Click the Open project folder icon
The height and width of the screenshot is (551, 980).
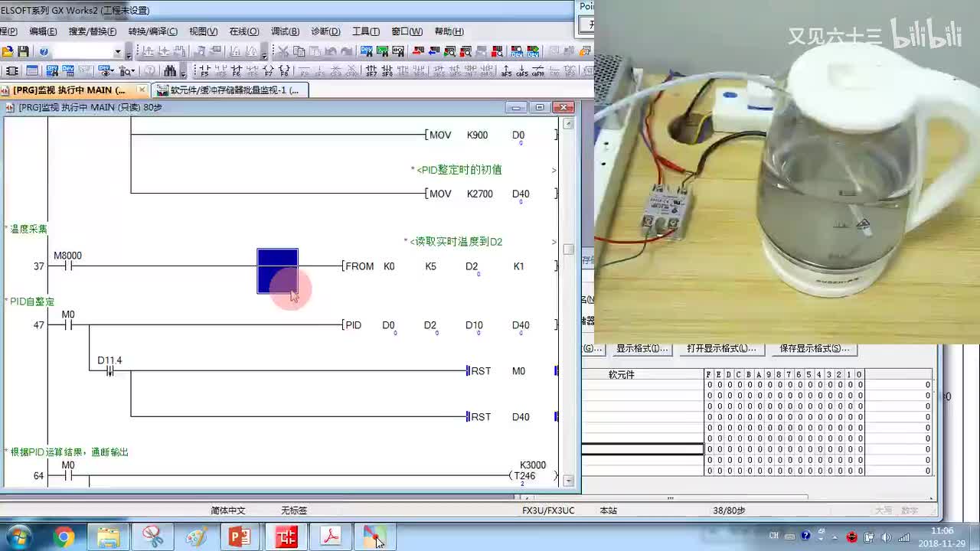[8, 52]
